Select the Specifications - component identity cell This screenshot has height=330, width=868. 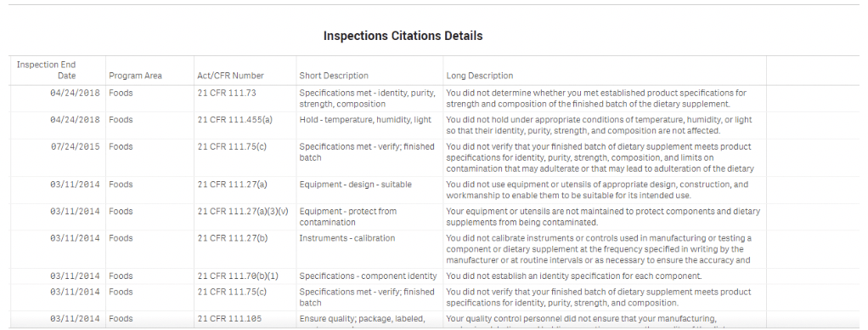[x=368, y=276]
